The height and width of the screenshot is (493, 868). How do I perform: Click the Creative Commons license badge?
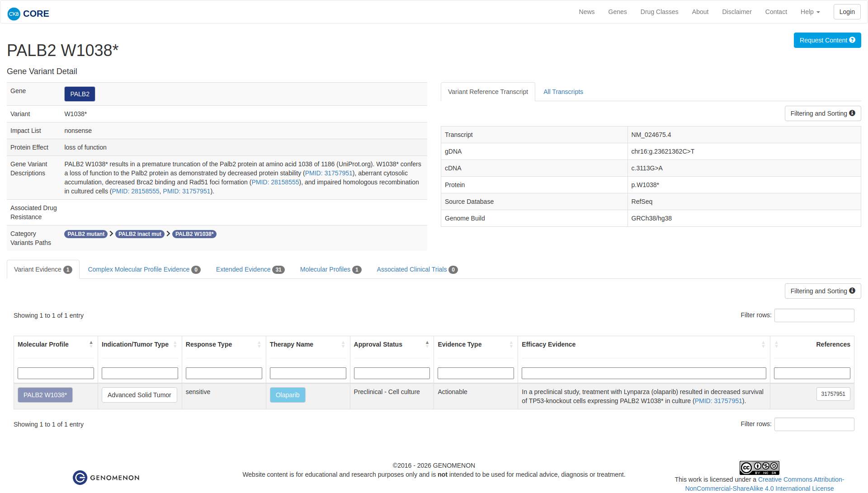[759, 468]
